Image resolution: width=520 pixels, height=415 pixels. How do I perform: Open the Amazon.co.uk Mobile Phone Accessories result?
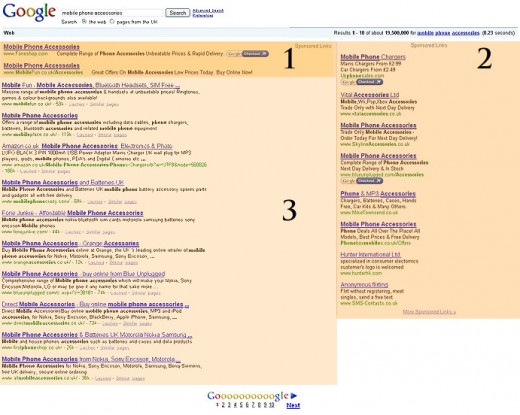tap(87, 146)
